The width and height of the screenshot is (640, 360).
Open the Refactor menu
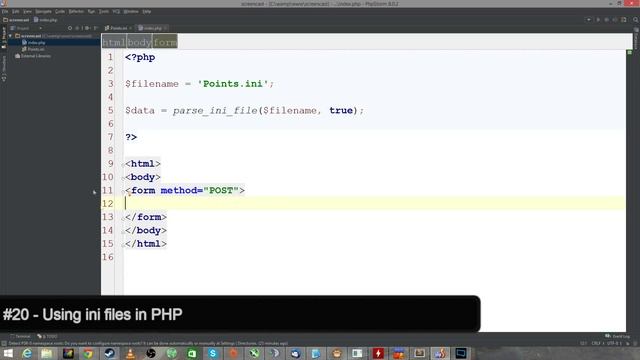76,11
